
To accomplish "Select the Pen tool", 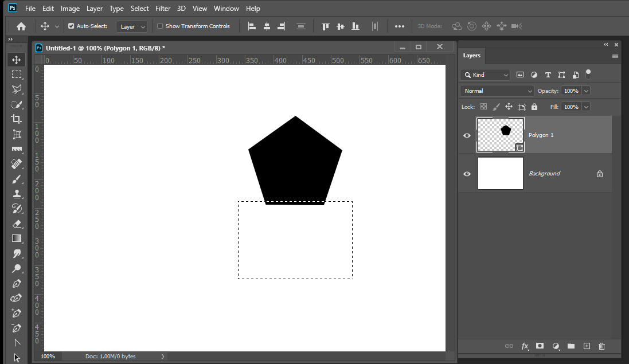I will pyautogui.click(x=16, y=283).
